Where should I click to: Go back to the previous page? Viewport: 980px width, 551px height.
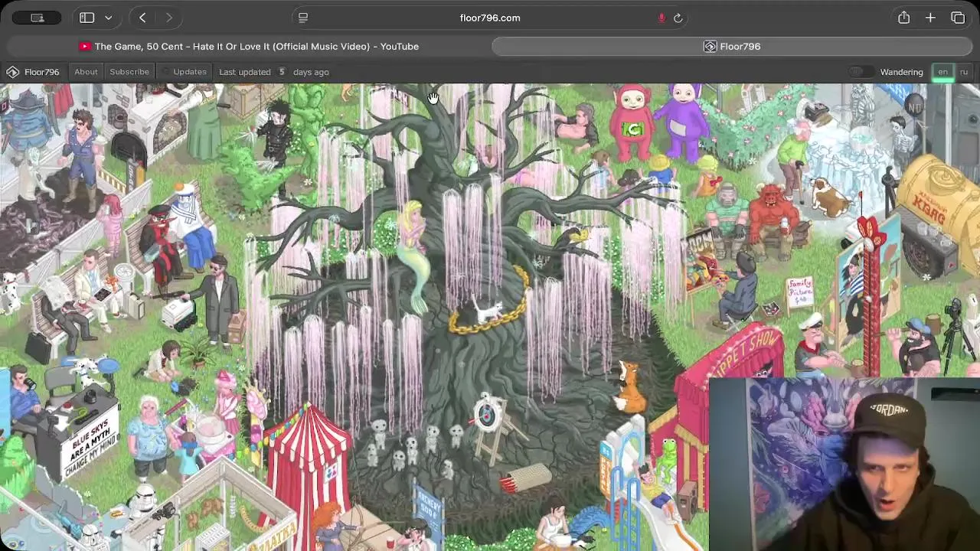pos(142,18)
